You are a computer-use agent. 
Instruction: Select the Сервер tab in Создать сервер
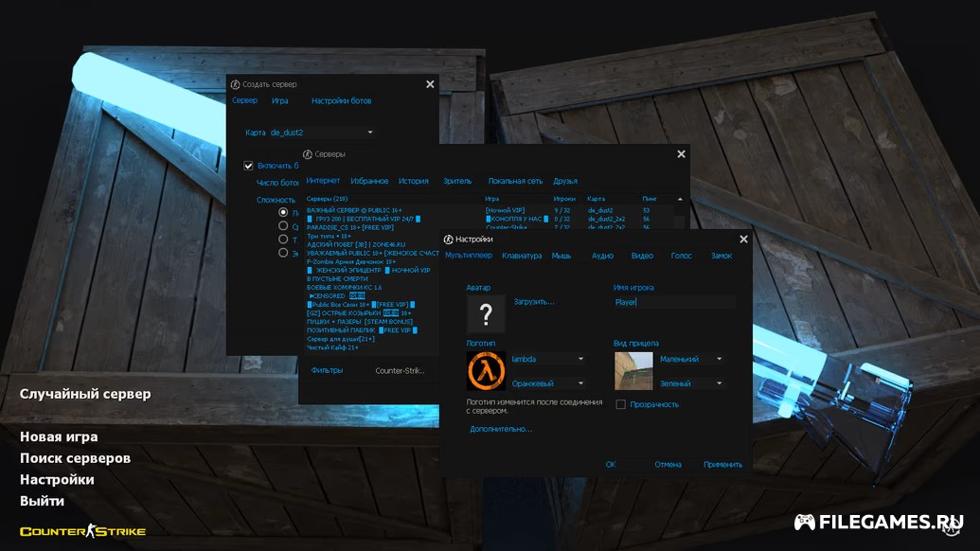[x=244, y=100]
